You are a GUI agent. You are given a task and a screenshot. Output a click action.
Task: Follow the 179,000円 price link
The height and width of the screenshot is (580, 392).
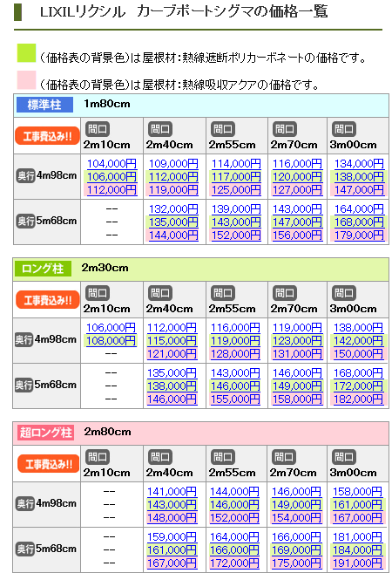pos(359,235)
